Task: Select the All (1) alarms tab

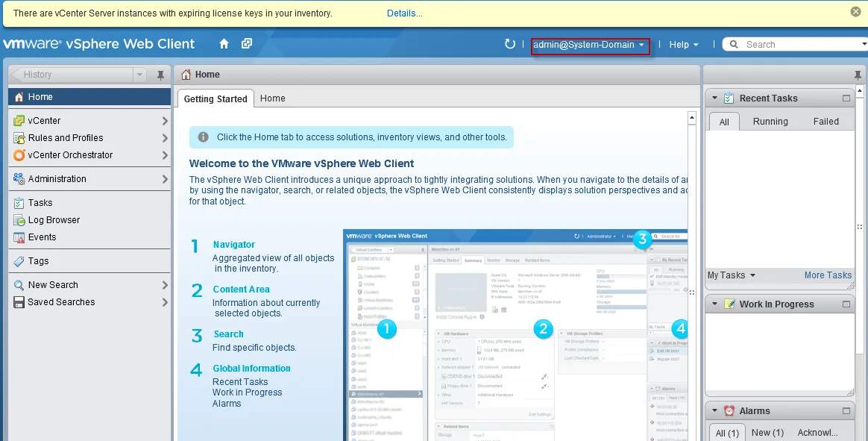Action: [727, 433]
